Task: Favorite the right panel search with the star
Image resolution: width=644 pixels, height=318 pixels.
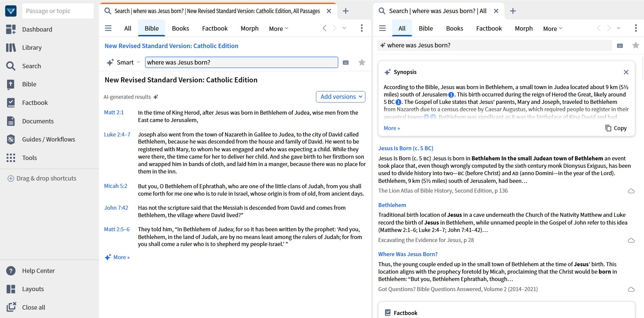Action: click(x=636, y=45)
